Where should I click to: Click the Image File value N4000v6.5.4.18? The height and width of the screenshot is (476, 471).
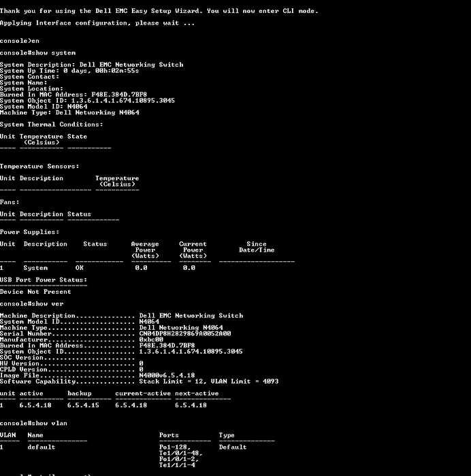(167, 375)
